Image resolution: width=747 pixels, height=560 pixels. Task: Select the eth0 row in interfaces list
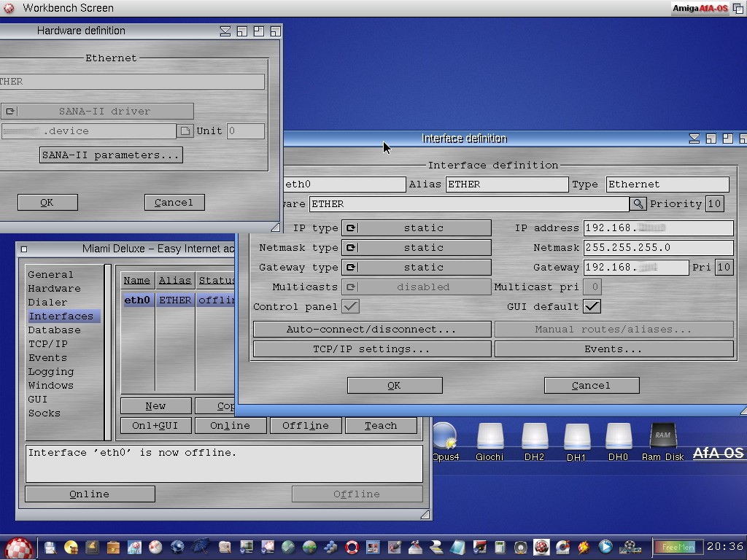tap(179, 300)
